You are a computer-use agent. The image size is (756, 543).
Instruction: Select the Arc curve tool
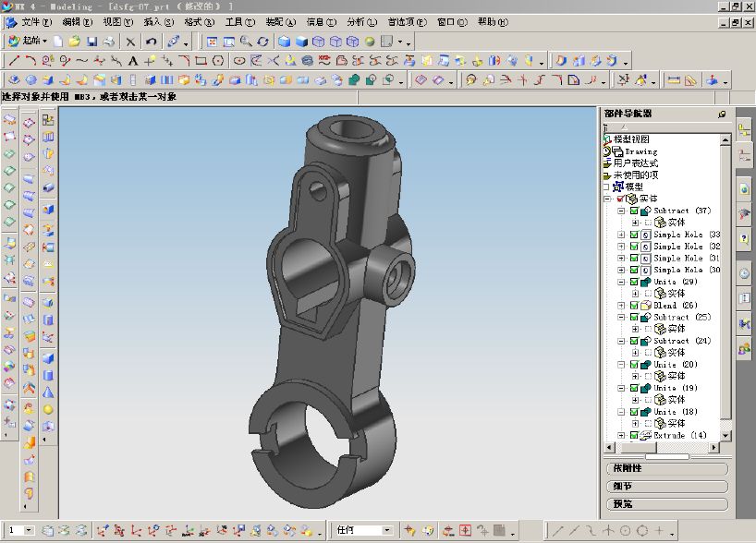coord(30,61)
